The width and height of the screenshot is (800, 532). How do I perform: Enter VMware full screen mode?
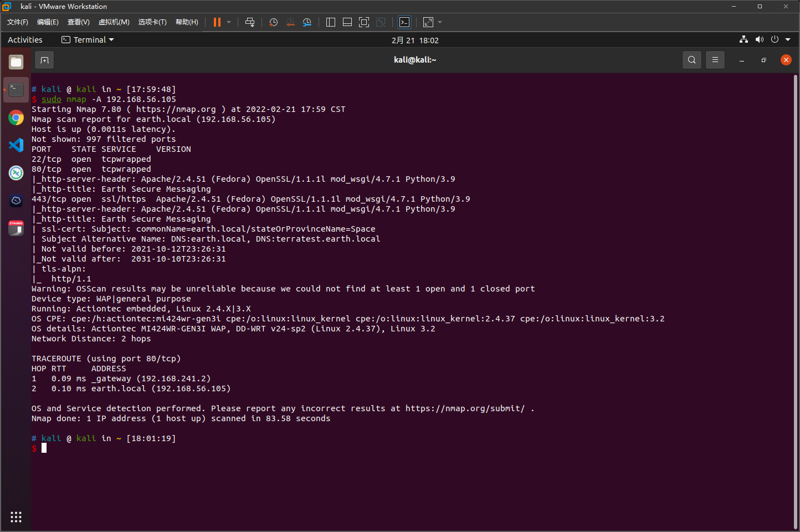[x=364, y=22]
